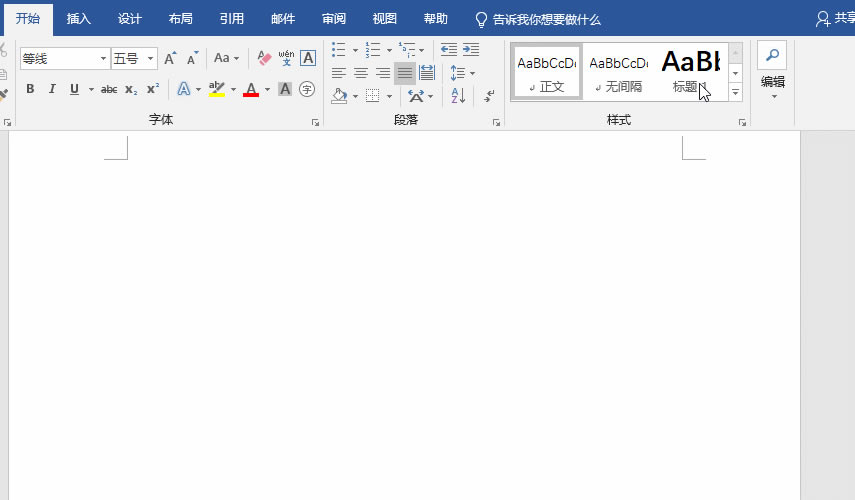Expand the styles gallery
Screen dimensions: 855x500
[736, 92]
